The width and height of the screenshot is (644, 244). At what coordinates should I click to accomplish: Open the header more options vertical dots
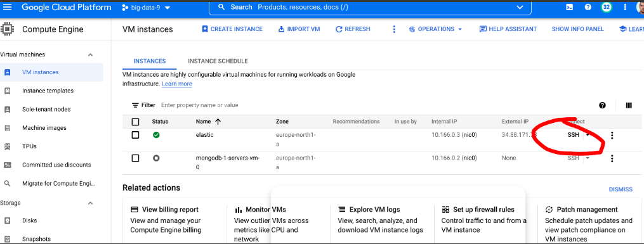tap(625, 7)
